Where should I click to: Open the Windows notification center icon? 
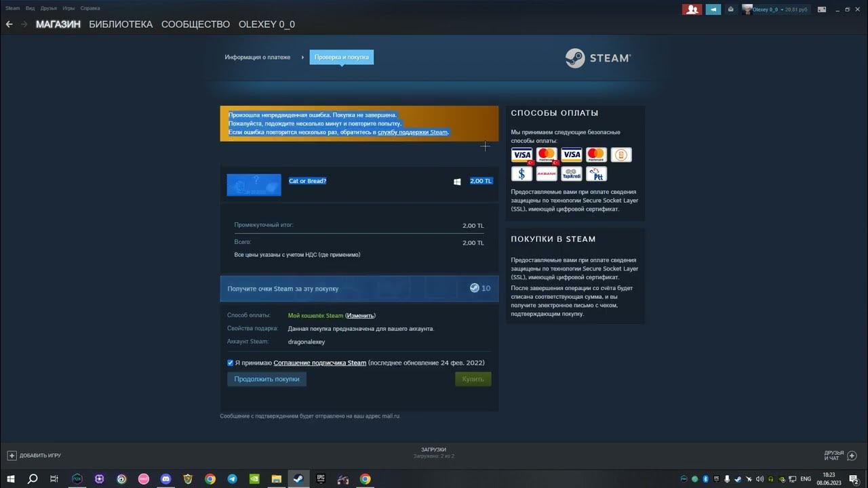854,479
